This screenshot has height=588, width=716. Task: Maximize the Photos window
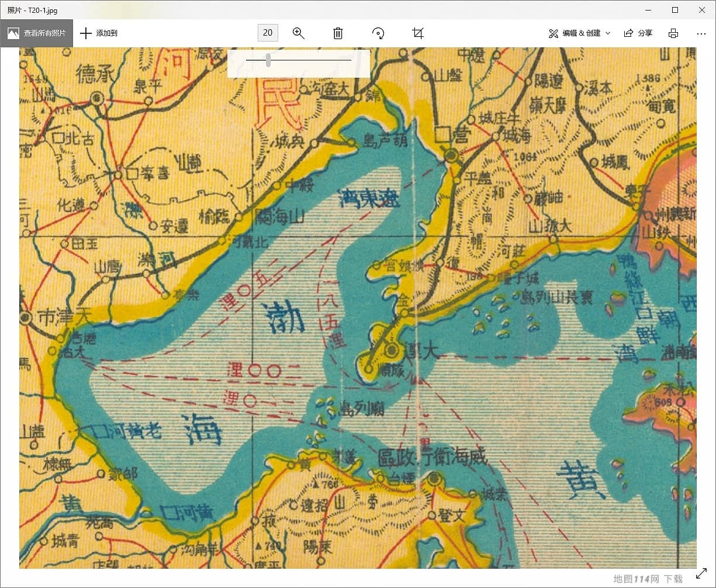click(x=675, y=10)
